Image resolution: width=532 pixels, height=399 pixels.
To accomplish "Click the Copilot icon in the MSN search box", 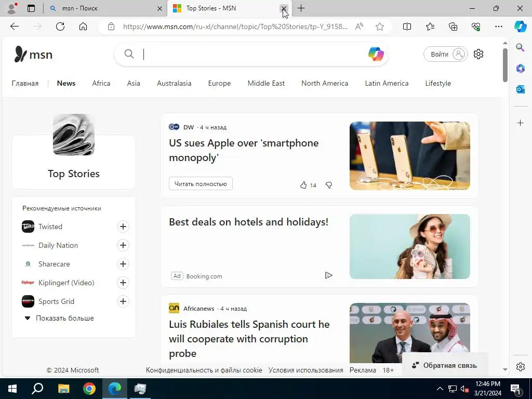I will click(x=376, y=54).
